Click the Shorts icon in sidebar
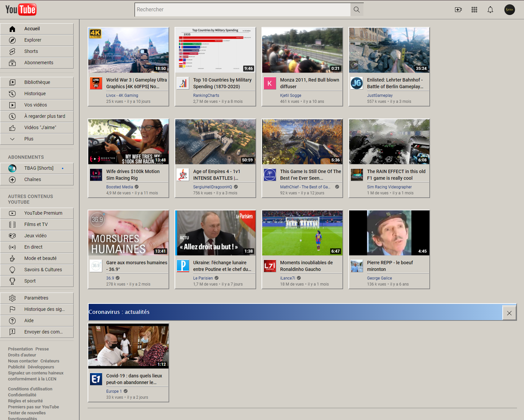The height and width of the screenshot is (420, 524). [x=12, y=52]
